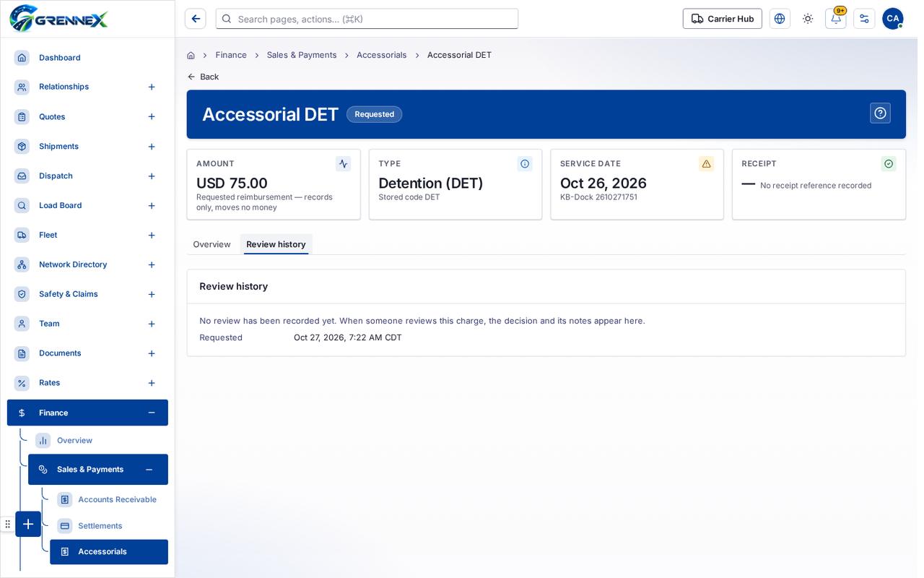Click the Amount card activity icon
This screenshot has width=924, height=578.
(x=343, y=164)
